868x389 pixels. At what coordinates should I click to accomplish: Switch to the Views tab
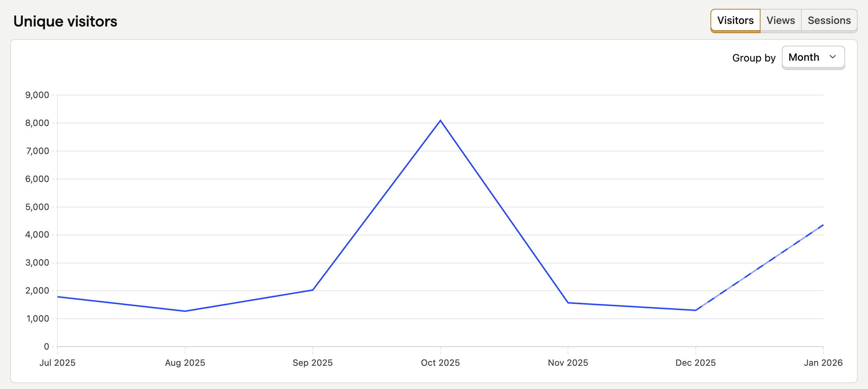tap(780, 21)
